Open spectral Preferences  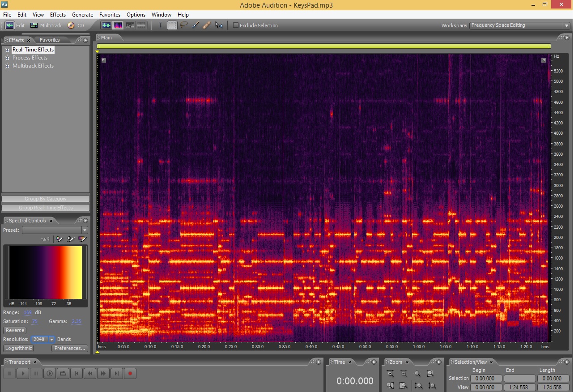click(70, 348)
